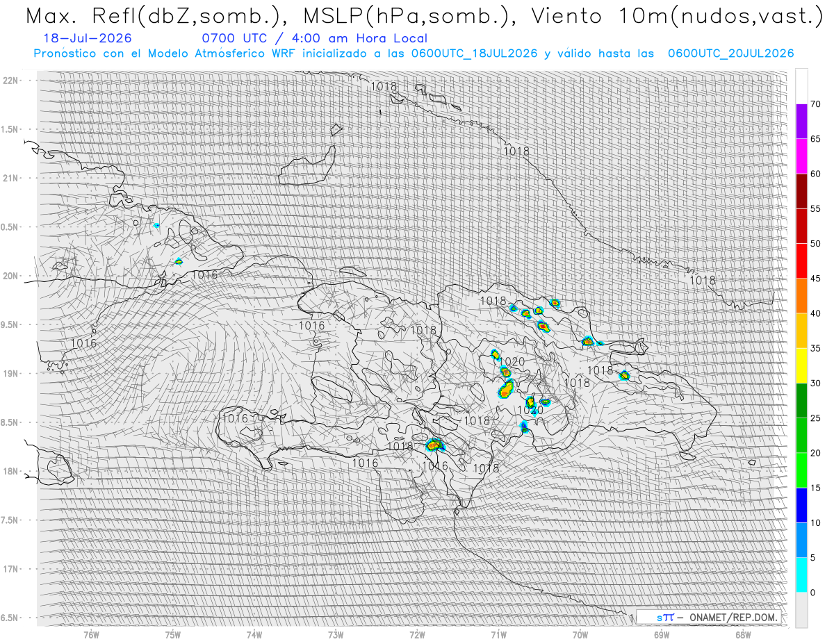Screen dimensions: 834x644
Task: Click the '70' value on the colorbar
Action: (x=815, y=104)
